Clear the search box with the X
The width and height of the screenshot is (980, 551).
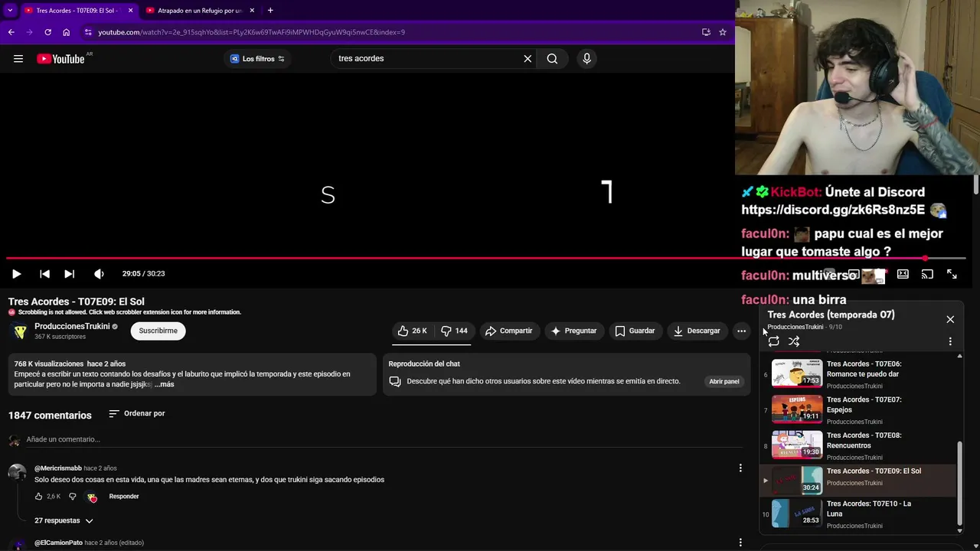[528, 59]
